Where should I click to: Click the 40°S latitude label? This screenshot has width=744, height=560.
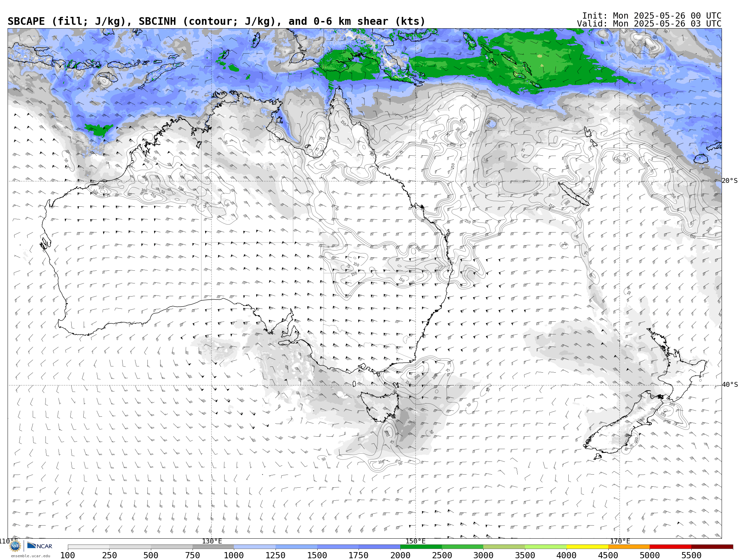[730, 385]
